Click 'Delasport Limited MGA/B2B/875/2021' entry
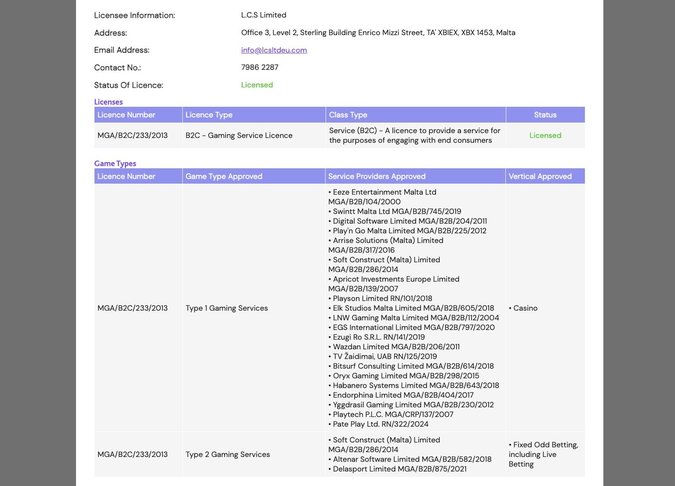Screen dimensions: 675x486 (x=397, y=469)
